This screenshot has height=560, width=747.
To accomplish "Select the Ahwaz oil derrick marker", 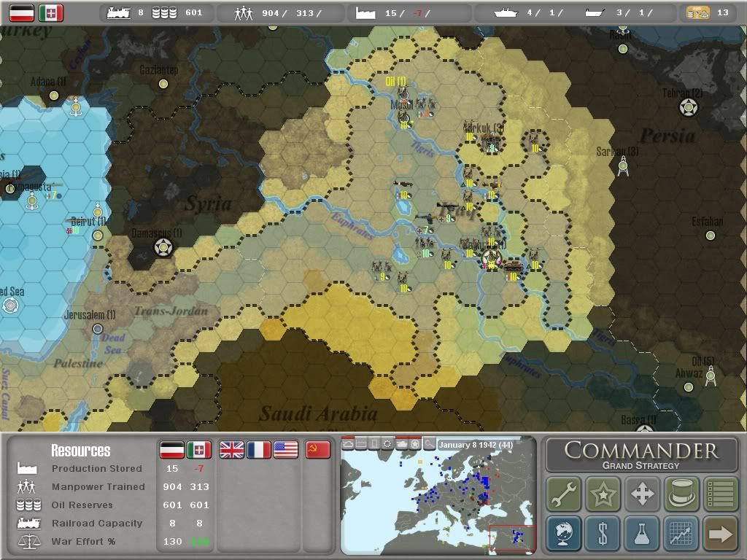I will coord(711,376).
